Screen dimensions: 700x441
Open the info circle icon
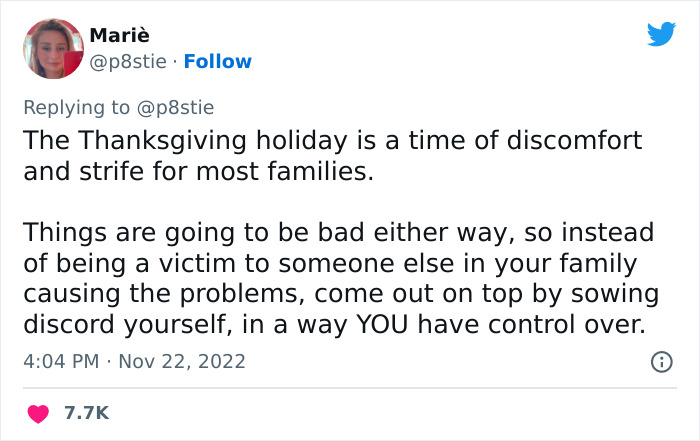pyautogui.click(x=661, y=361)
